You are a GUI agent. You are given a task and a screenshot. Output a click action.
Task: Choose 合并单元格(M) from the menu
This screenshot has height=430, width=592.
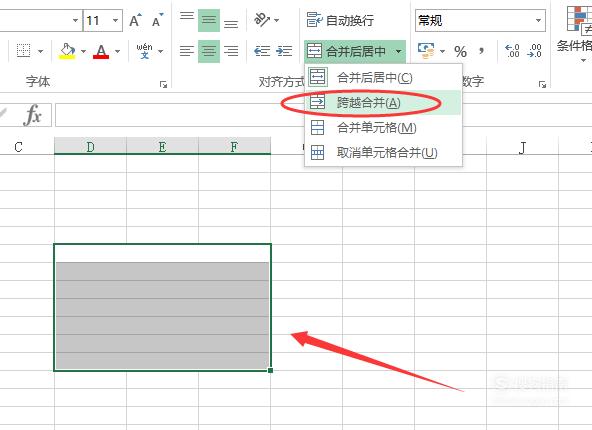click(383, 128)
